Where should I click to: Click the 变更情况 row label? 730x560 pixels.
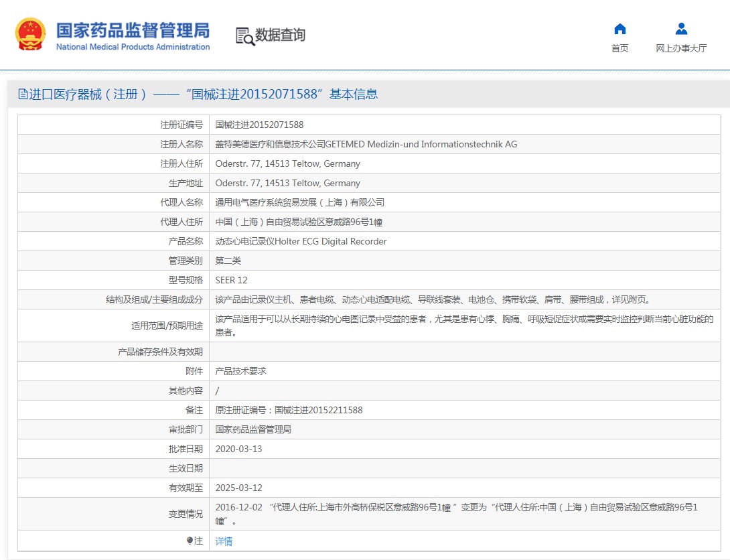click(186, 514)
